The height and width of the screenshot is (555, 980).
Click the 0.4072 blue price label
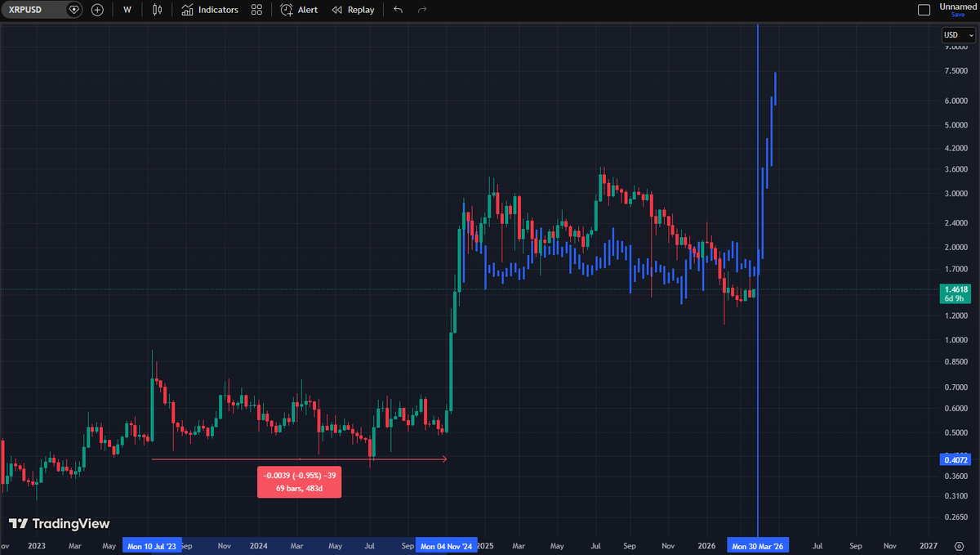tap(957, 460)
